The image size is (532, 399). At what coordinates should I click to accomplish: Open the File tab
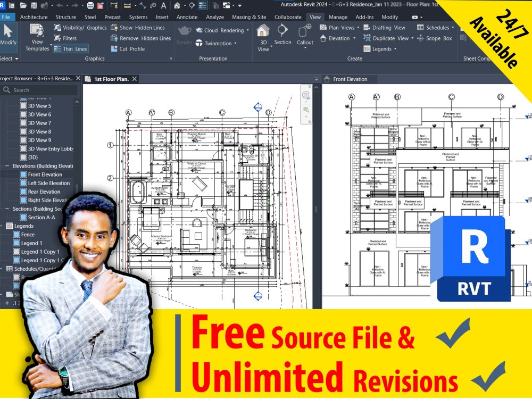point(6,17)
